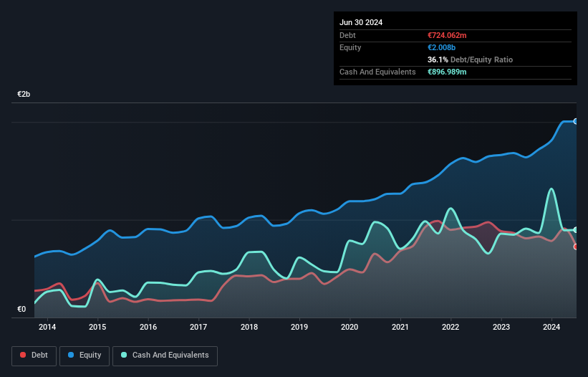This screenshot has width=588, height=377.
Task: Click the 36.1% Debt/Equity Ratio text
Action: pos(470,59)
